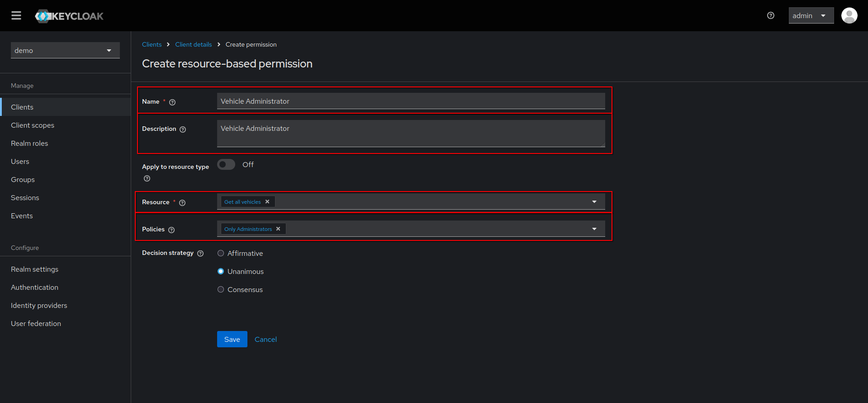
Task: Go to Clients in sidebar
Action: click(x=66, y=107)
